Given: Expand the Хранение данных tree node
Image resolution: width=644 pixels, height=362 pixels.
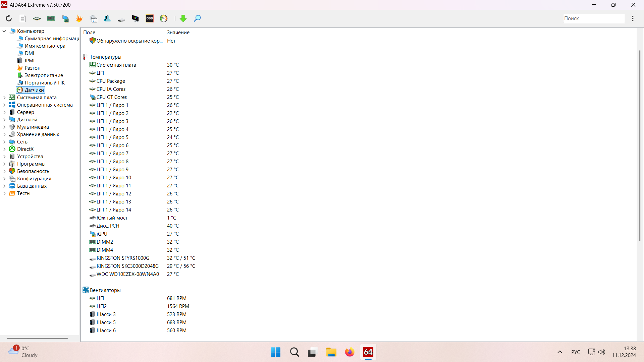Looking at the screenshot, I should [x=4, y=134].
